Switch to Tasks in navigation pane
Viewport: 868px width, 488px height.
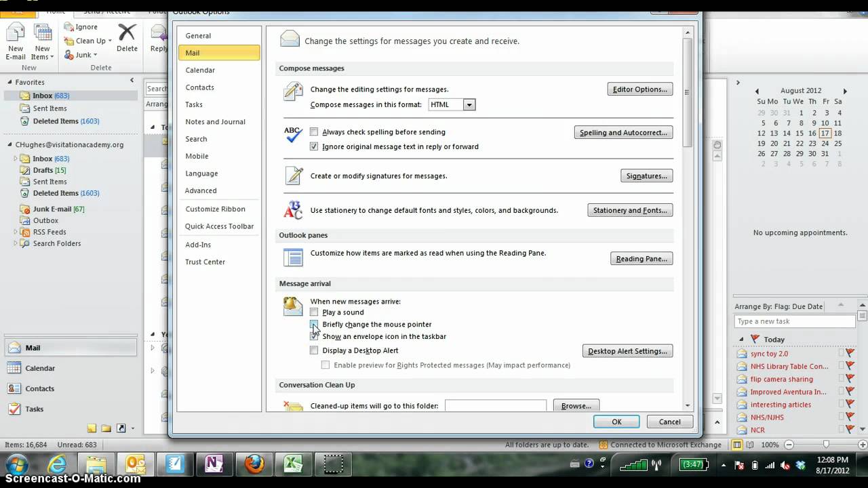[x=72, y=409]
